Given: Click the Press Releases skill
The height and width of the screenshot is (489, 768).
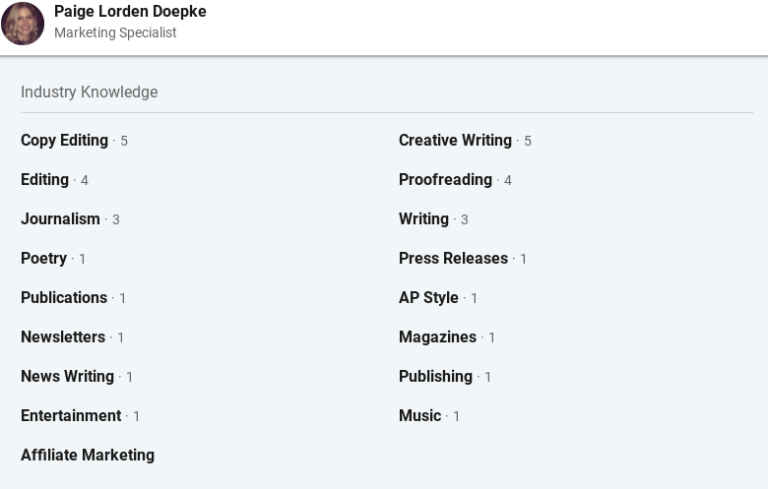Looking at the screenshot, I should point(453,258).
